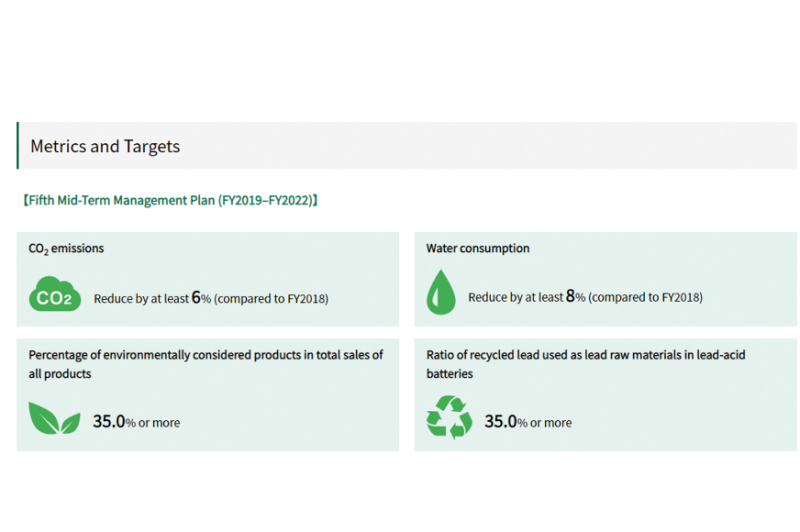Screen dimensions: 800x532
Task: Select the Fifth Mid-Term Management Plan heading
Action: (x=169, y=200)
